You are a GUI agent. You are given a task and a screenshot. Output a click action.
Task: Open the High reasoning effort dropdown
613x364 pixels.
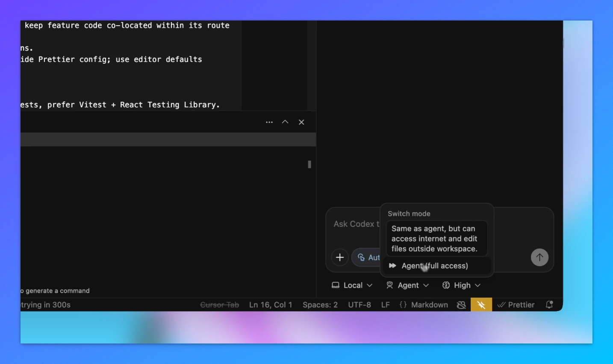[462, 285]
